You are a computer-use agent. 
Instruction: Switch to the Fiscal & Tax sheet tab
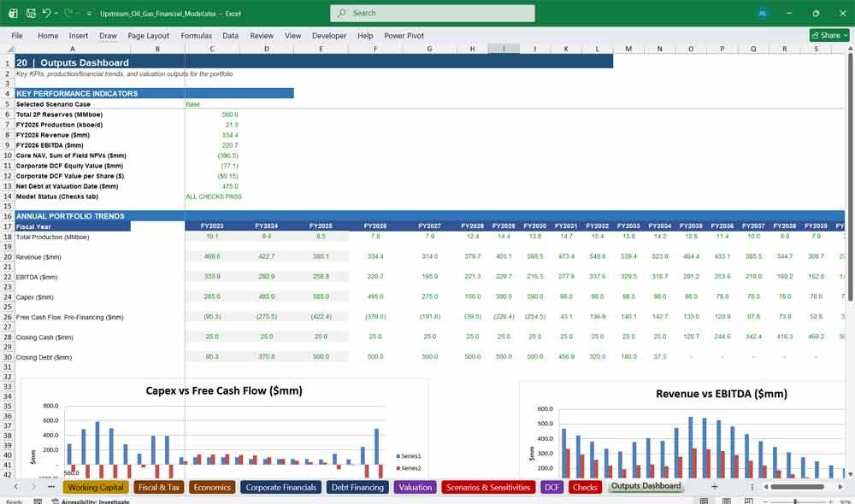tap(159, 487)
